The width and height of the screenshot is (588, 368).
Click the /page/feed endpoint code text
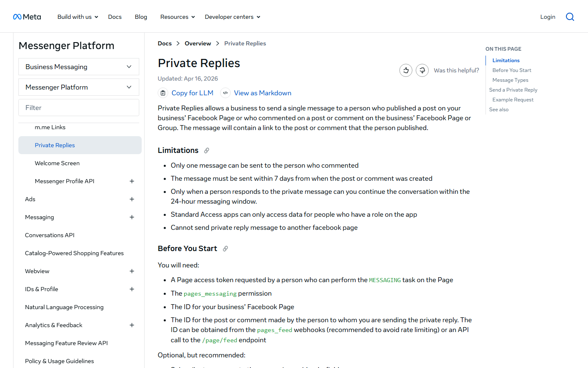220,340
